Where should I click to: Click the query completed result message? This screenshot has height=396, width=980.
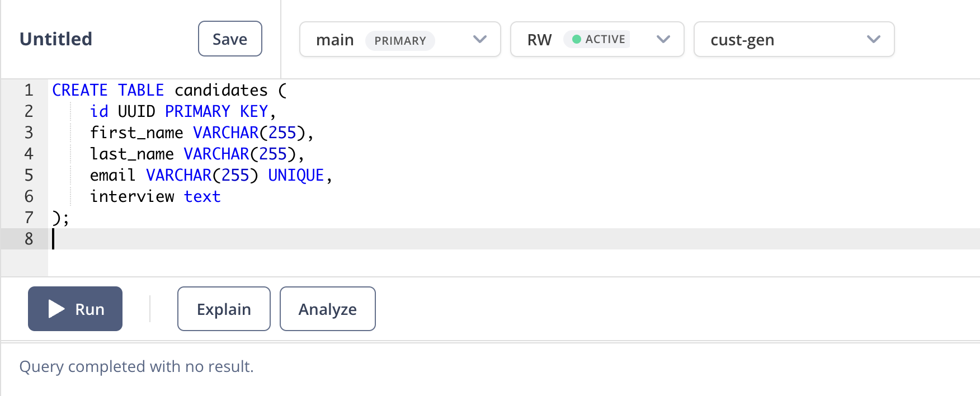click(x=136, y=366)
